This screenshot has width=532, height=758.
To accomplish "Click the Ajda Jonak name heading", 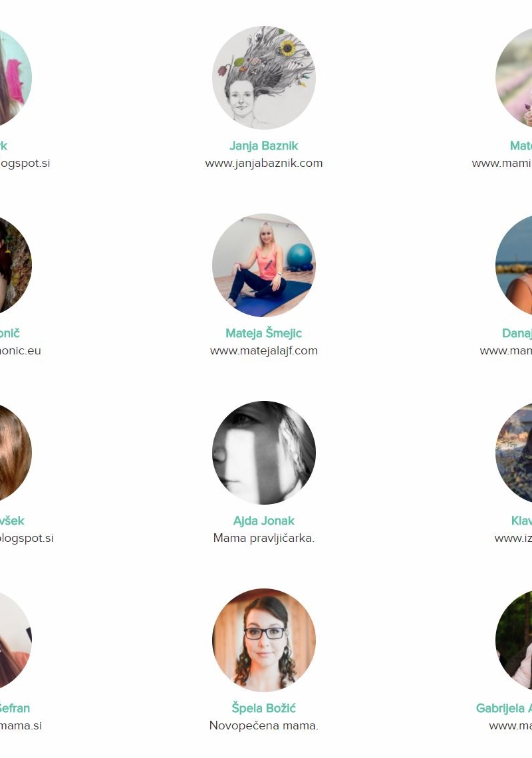I will 263,521.
